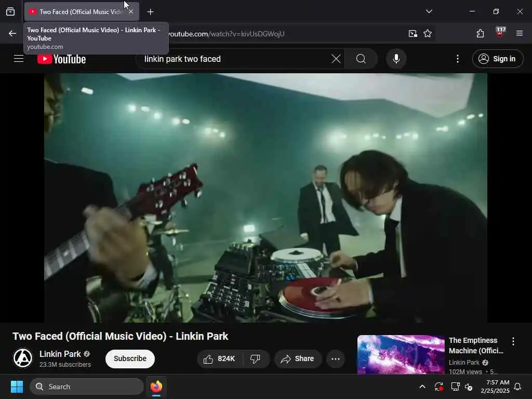Open the notifications bell icon
This screenshot has height=399, width=532.
click(x=517, y=387)
